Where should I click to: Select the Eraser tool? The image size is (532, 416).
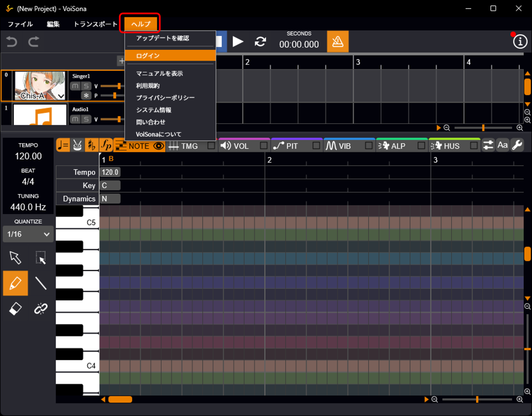coord(15,309)
